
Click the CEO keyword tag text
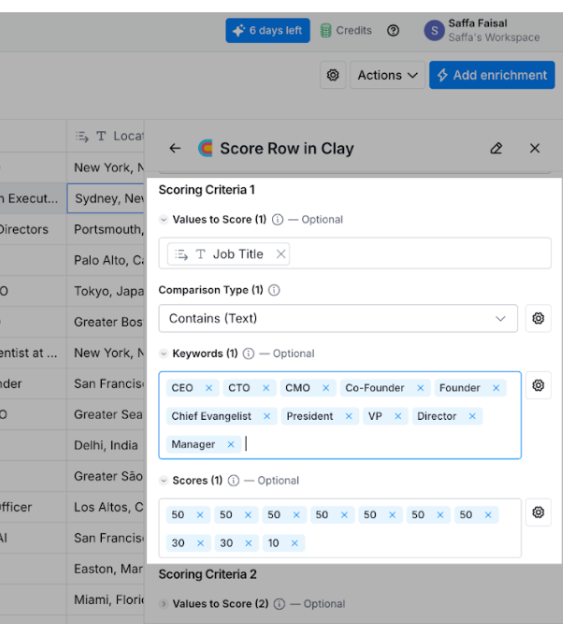pos(182,388)
